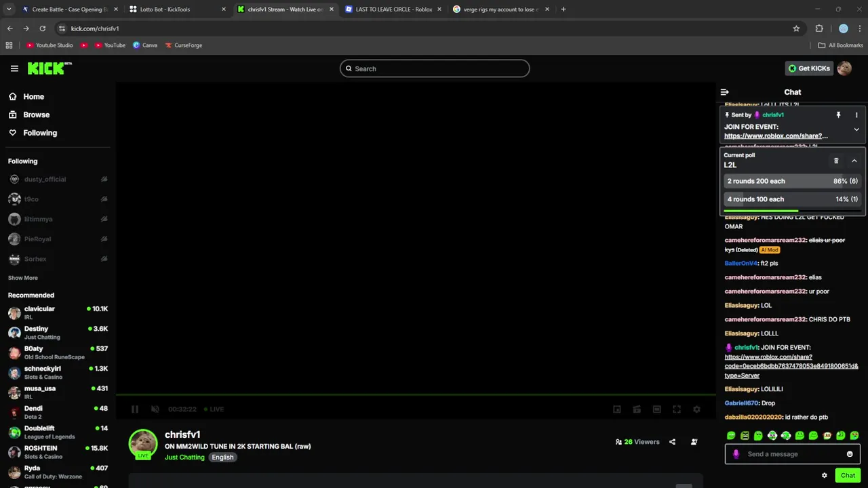Image resolution: width=868 pixels, height=488 pixels.
Task: Open recommended channel Destiny
Action: tap(58, 333)
